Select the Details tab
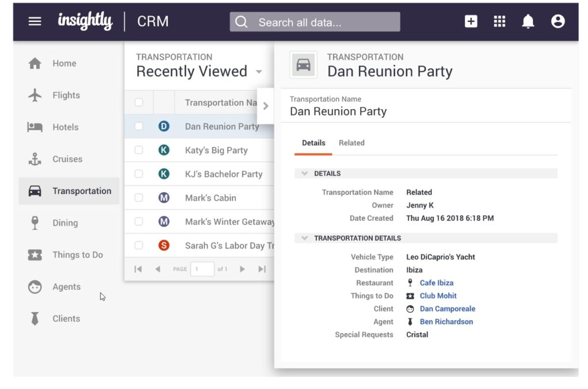This screenshot has height=389, width=588. (314, 143)
